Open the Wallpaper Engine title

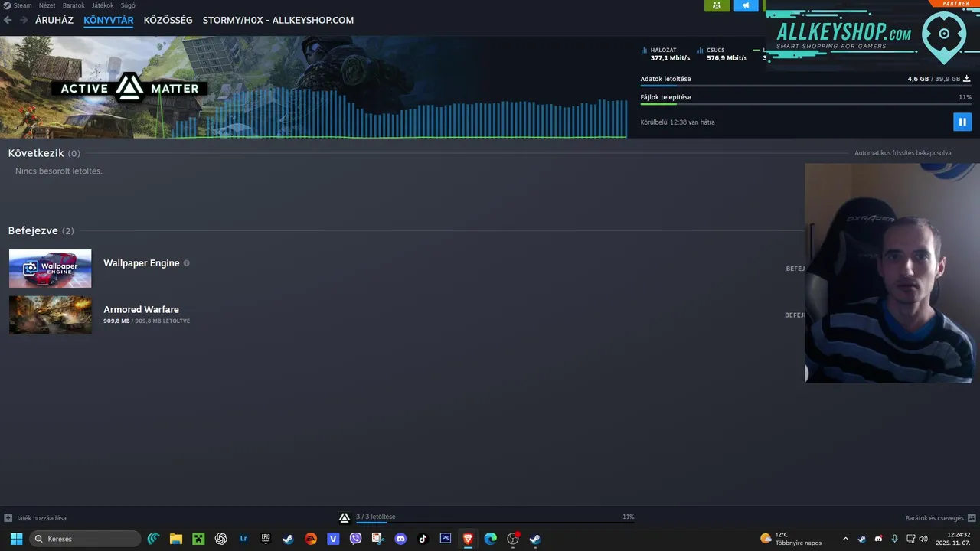[142, 263]
